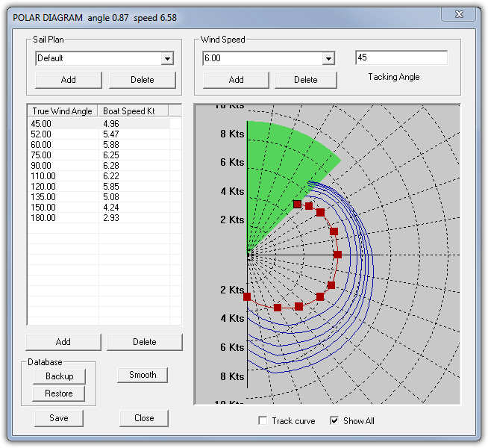The image size is (488, 448).
Task: Click boat speed value 5.85
Action: coord(111,187)
